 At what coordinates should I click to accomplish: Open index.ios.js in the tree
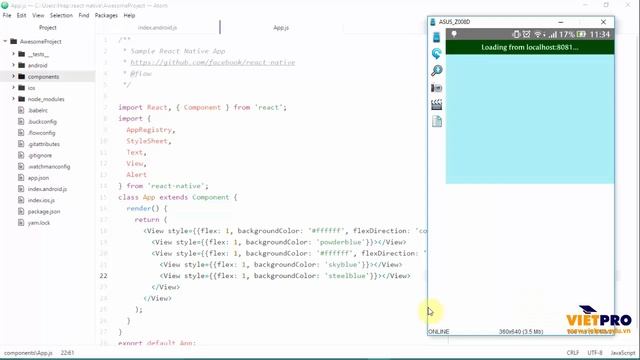tap(41, 200)
